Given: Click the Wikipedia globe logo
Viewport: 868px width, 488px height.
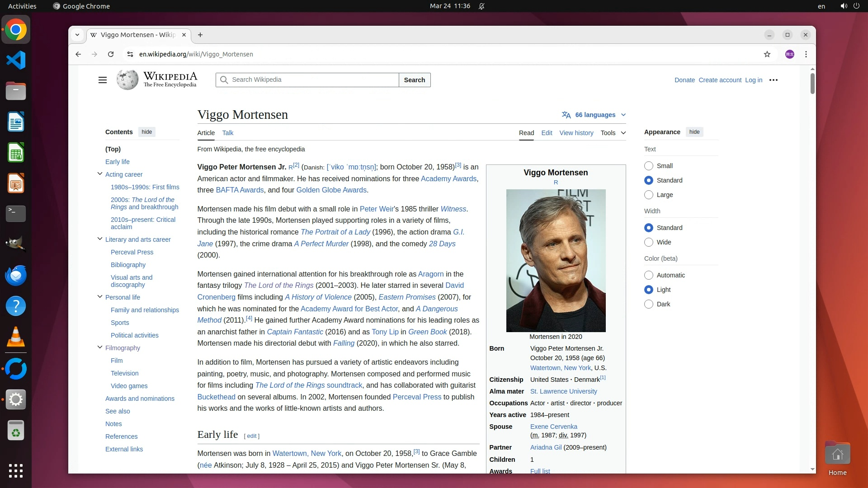Looking at the screenshot, I should click(127, 80).
